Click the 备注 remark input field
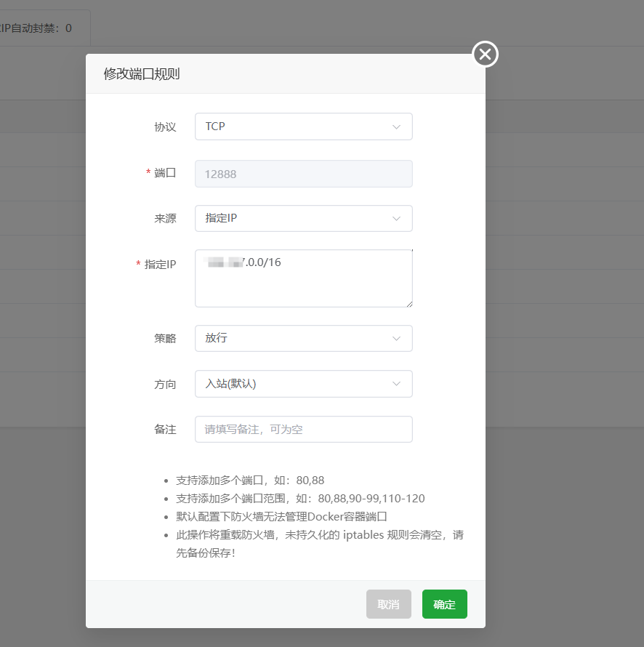This screenshot has height=647, width=644. coord(304,429)
